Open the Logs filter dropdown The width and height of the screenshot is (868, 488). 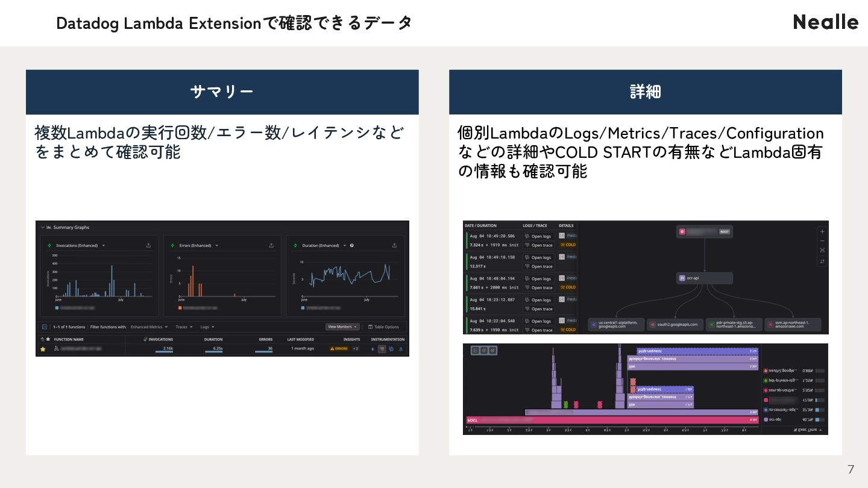[207, 327]
